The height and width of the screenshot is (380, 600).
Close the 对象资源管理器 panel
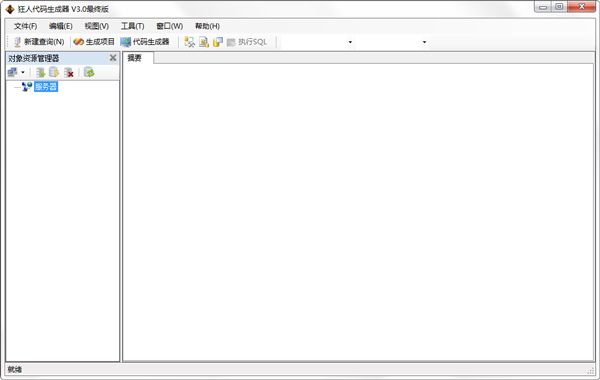(x=113, y=58)
